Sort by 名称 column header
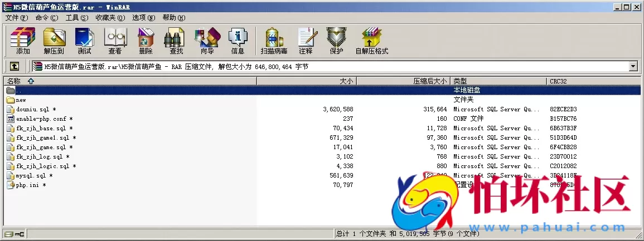Image resolution: width=644 pixels, height=241 pixels. 130,81
